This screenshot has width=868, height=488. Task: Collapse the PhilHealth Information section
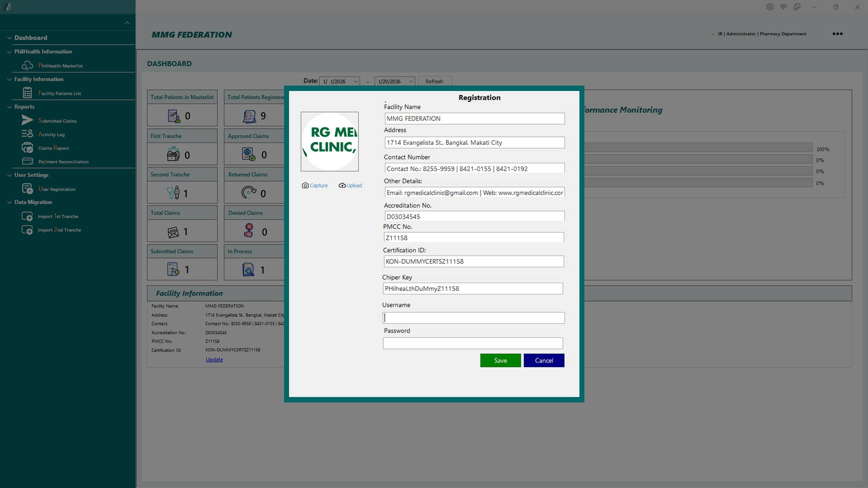[9, 52]
